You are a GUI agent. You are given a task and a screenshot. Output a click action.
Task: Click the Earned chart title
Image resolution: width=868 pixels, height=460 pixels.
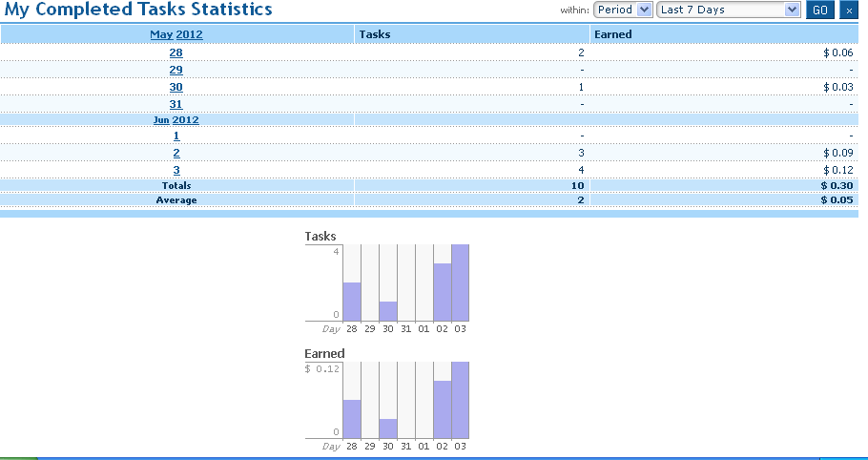[x=324, y=354]
